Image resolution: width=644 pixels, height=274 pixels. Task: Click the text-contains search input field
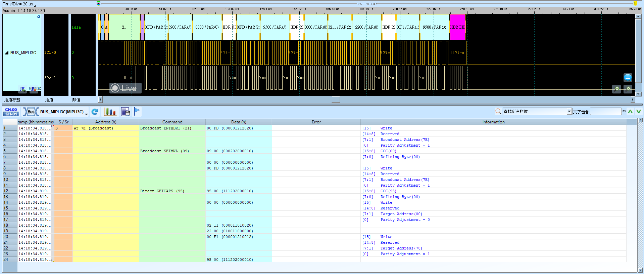(606, 112)
